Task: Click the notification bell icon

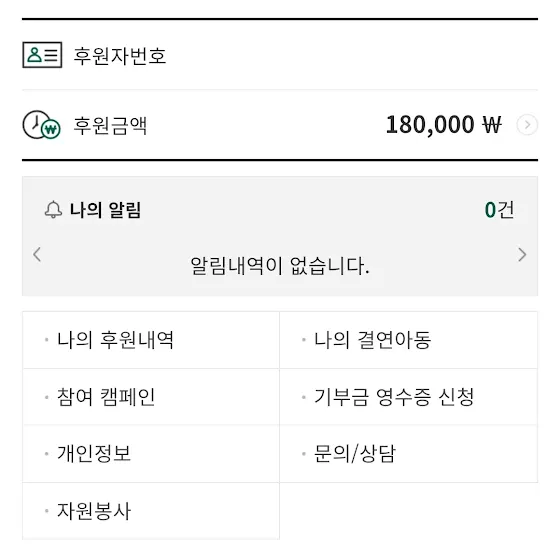Action: click(53, 210)
